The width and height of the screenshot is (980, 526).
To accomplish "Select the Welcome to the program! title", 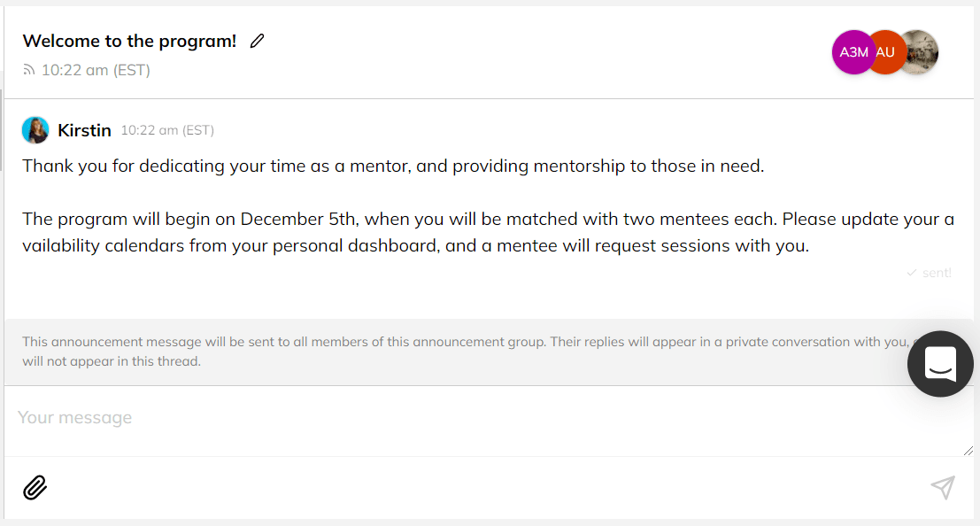I will click(x=129, y=41).
